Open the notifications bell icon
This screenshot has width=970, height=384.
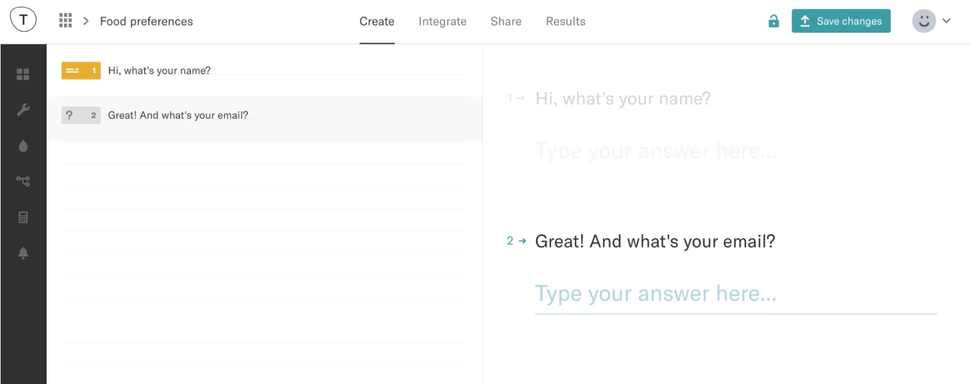pyautogui.click(x=23, y=253)
